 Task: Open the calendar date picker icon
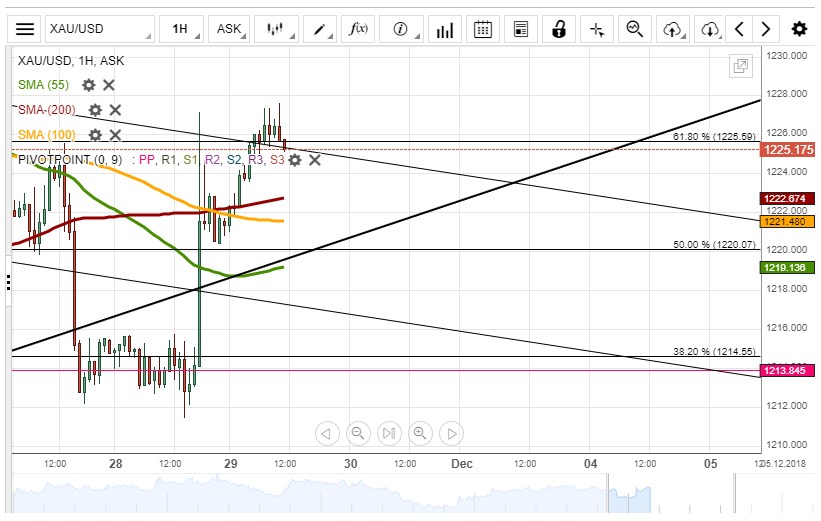tap(482, 29)
